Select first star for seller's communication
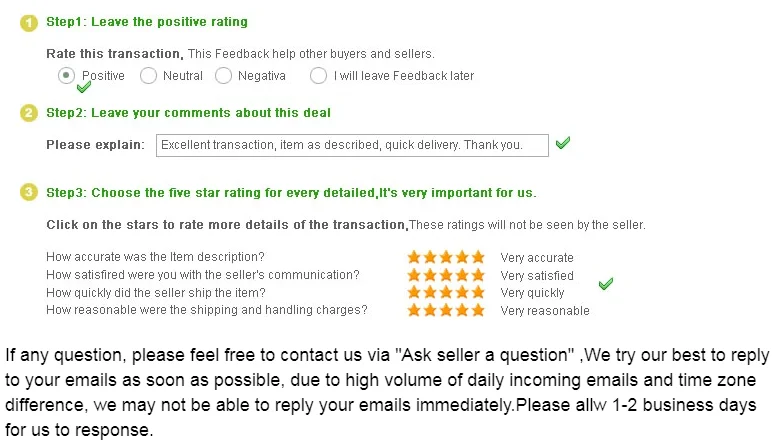 414,275
